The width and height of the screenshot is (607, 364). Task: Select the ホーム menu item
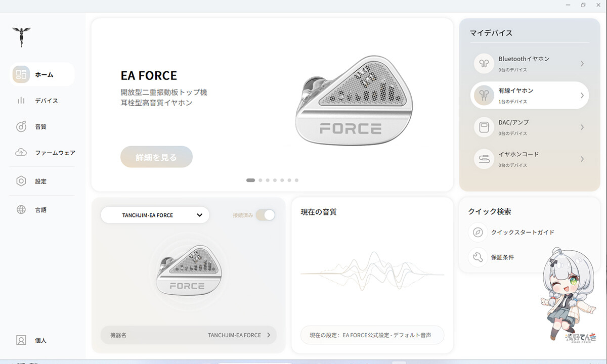[43, 74]
